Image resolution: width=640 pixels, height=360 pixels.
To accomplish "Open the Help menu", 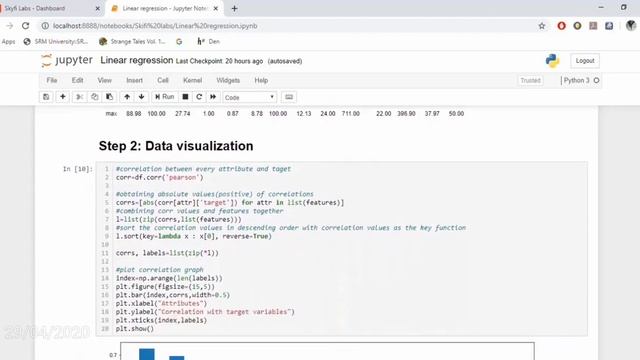I will pos(261,80).
